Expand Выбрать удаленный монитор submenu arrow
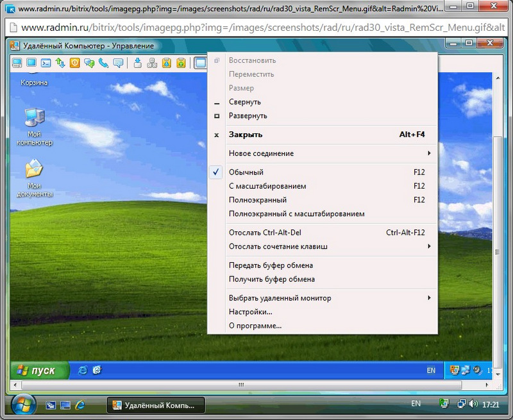This screenshot has height=420, width=513. pyautogui.click(x=429, y=298)
